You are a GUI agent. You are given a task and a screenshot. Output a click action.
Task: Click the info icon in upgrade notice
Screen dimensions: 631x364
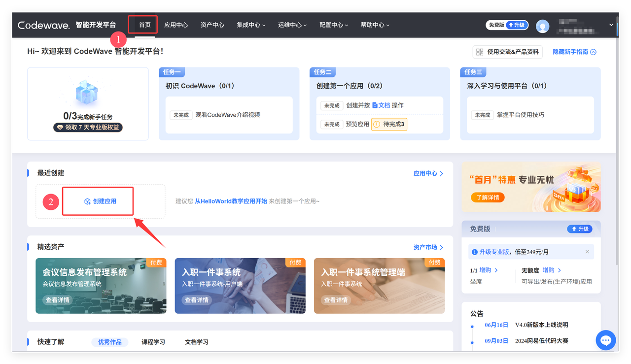pos(475,252)
